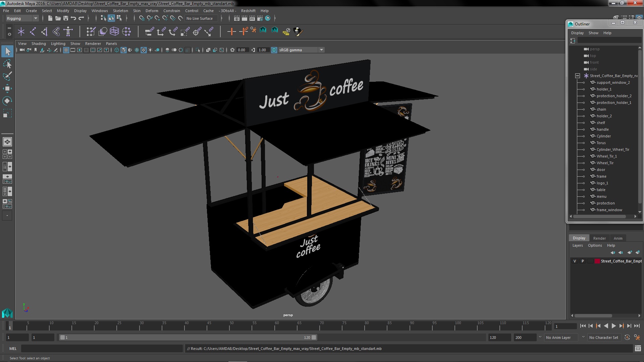This screenshot has width=644, height=362.
Task: Click the wireframe display mode icon
Action: 116,50
